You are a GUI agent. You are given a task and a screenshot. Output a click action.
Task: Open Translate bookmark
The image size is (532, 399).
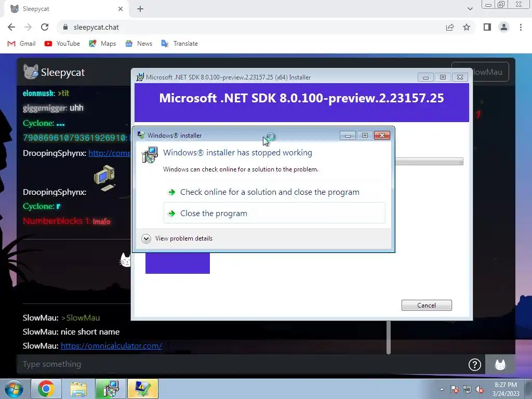click(x=179, y=44)
